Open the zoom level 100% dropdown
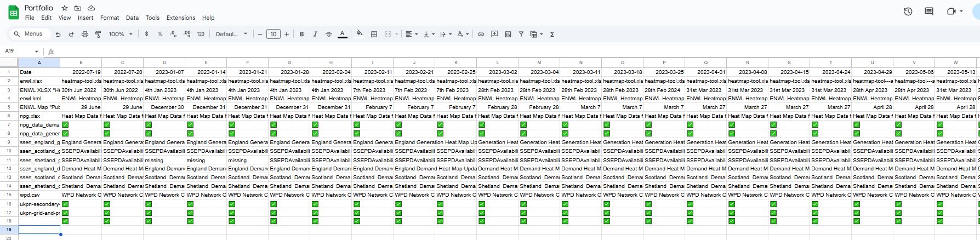This screenshot has height=240, width=980. pos(121,34)
